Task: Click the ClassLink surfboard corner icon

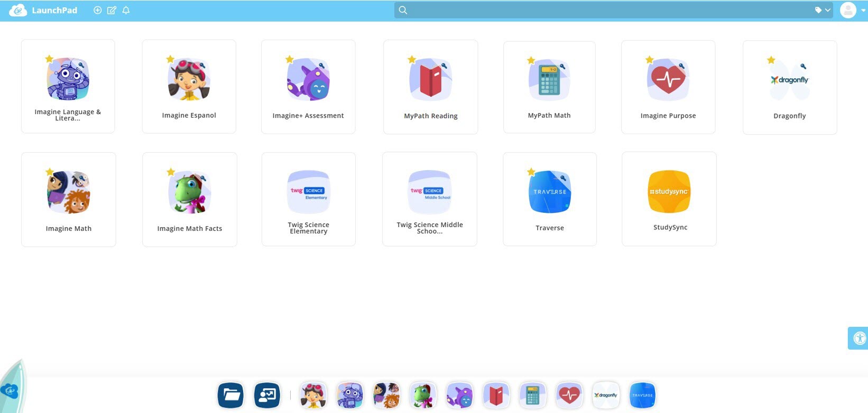Action: coord(12,387)
